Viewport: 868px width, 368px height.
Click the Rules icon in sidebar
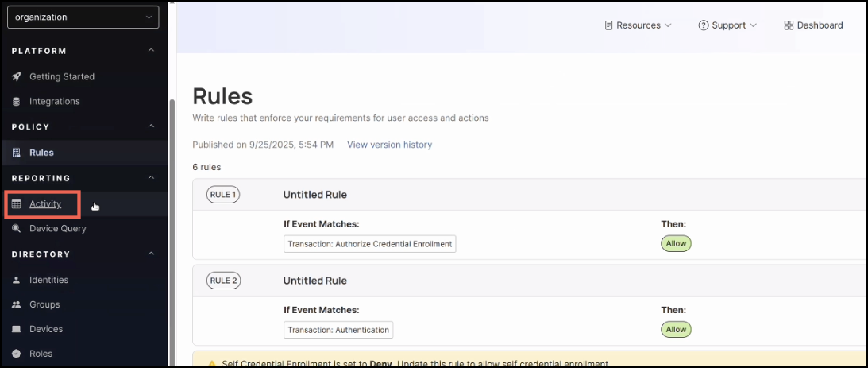(17, 153)
